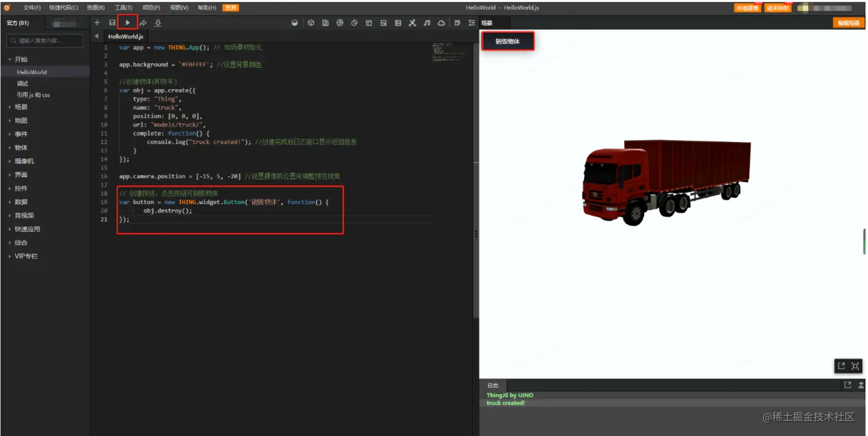
Task: Open the 调试 sample in tree
Action: [x=22, y=84]
